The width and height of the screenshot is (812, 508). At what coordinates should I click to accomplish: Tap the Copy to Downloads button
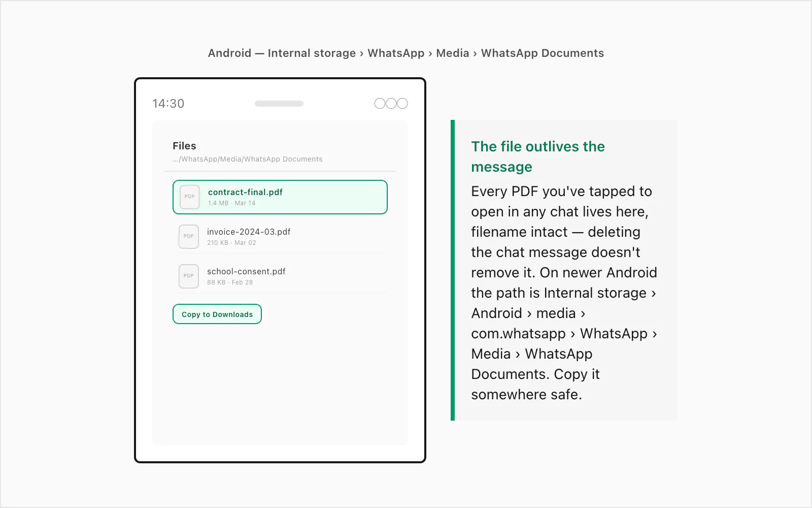(x=217, y=314)
